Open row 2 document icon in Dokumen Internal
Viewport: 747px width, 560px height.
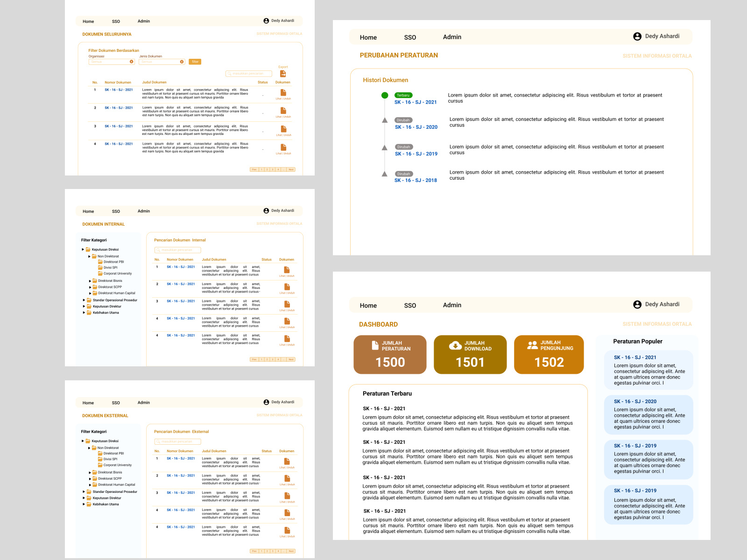(287, 287)
